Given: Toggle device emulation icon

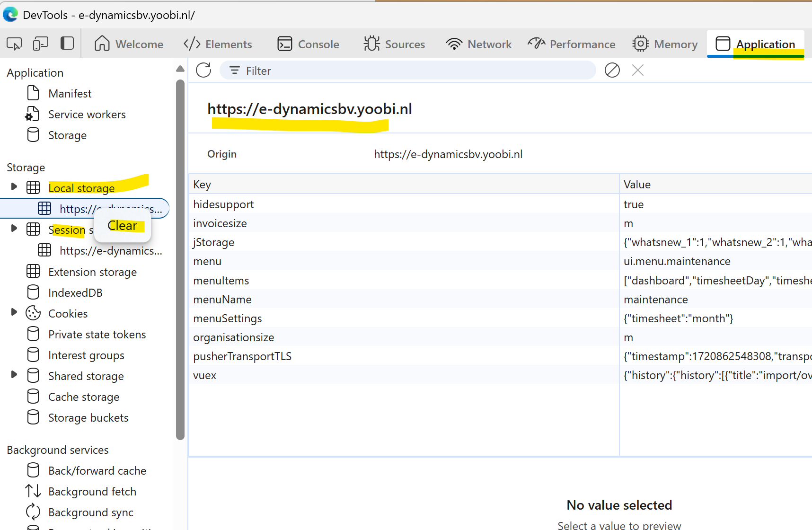Looking at the screenshot, I should coord(41,44).
